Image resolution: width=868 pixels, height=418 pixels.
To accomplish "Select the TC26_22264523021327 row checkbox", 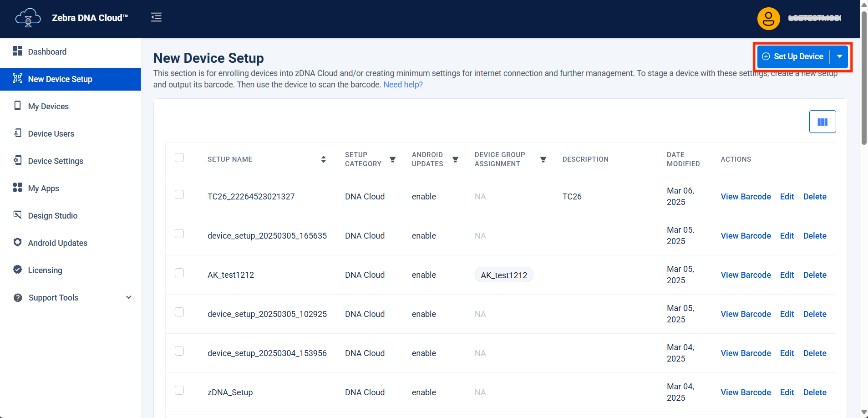I will click(x=179, y=194).
